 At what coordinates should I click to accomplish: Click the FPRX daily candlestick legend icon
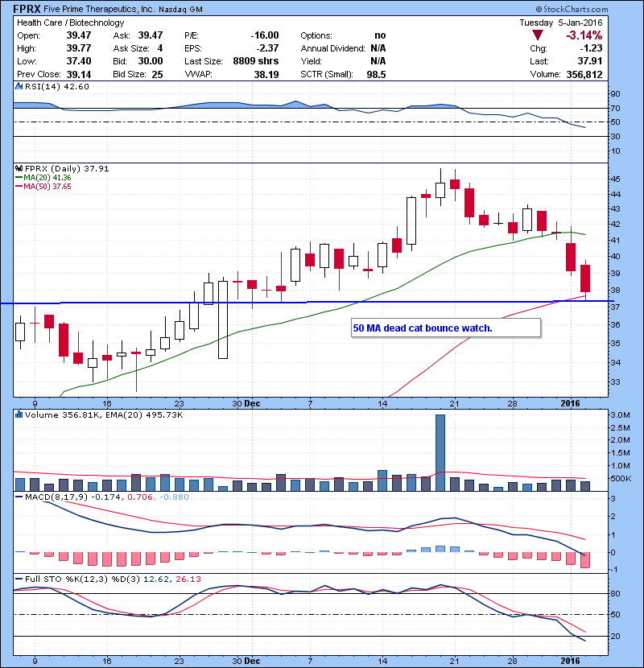coord(19,168)
